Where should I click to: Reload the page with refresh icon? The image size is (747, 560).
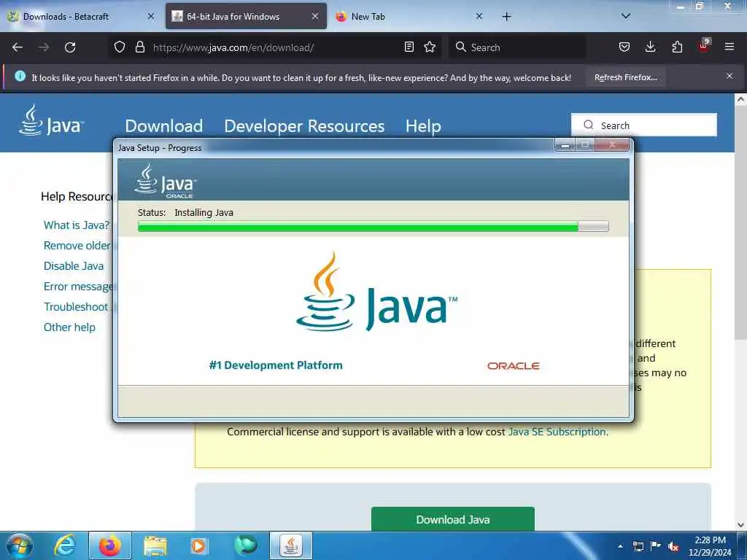click(70, 47)
